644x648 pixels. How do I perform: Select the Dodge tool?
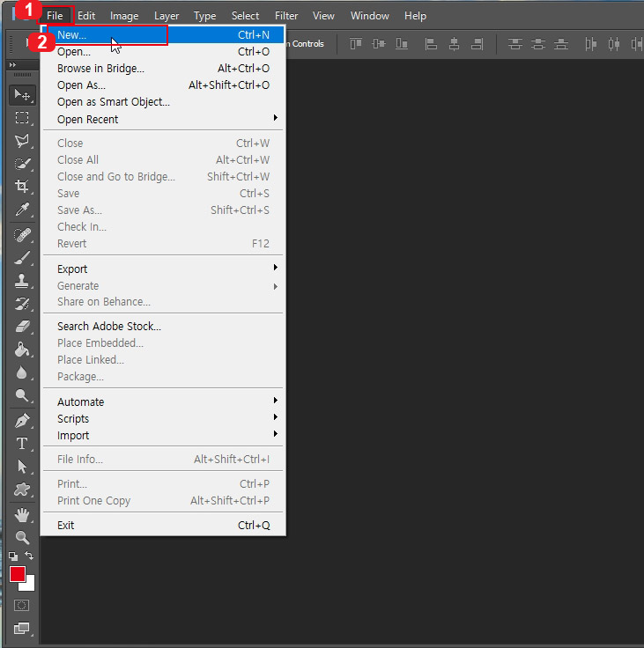(x=22, y=395)
